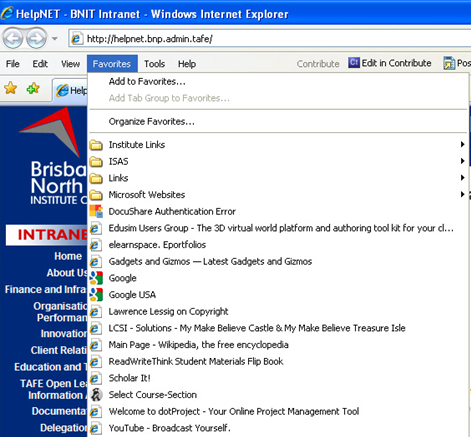Screen dimensions: 471x437
Task: Click the Select Course-Section favorite icon
Action: (x=96, y=395)
